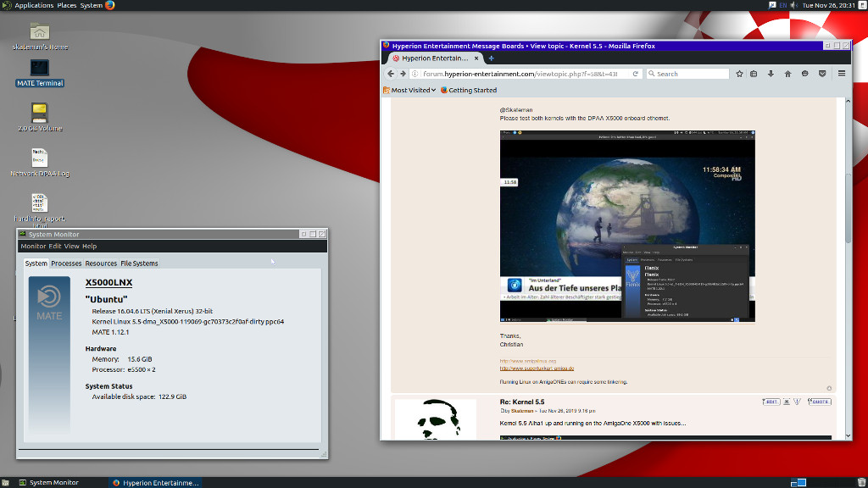This screenshot has height=488, width=868.
Task: Quote the Re: Kernel 5.5 post
Action: (819, 402)
